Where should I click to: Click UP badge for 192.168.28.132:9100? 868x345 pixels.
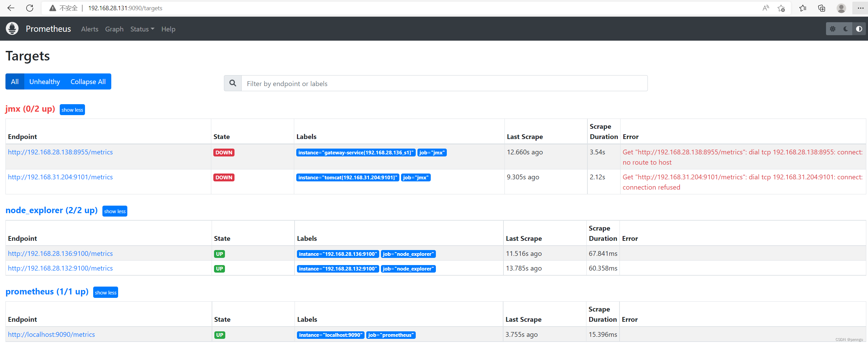(x=219, y=269)
